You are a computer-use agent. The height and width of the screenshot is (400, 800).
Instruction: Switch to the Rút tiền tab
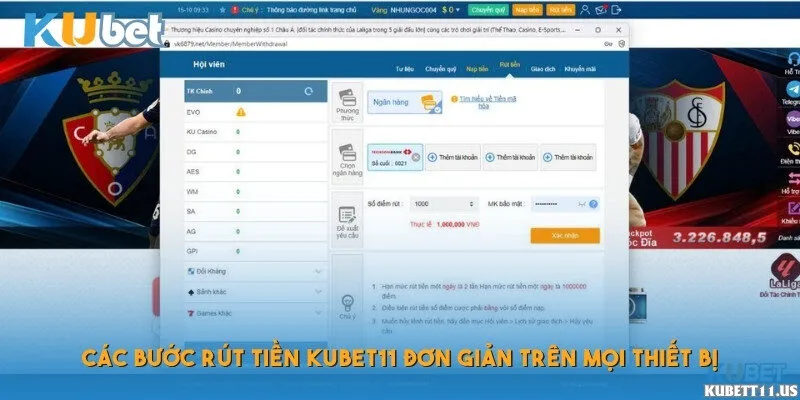tap(510, 65)
